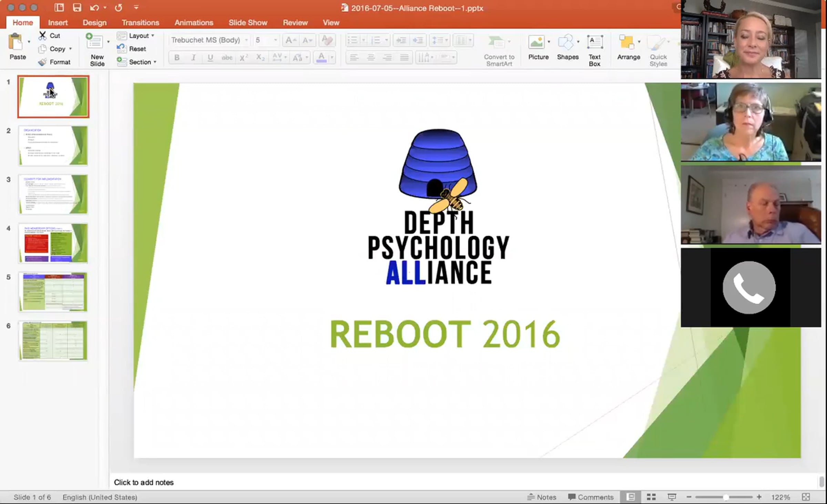Image resolution: width=827 pixels, height=504 pixels.
Task: Insert a Text Box
Action: [x=595, y=50]
